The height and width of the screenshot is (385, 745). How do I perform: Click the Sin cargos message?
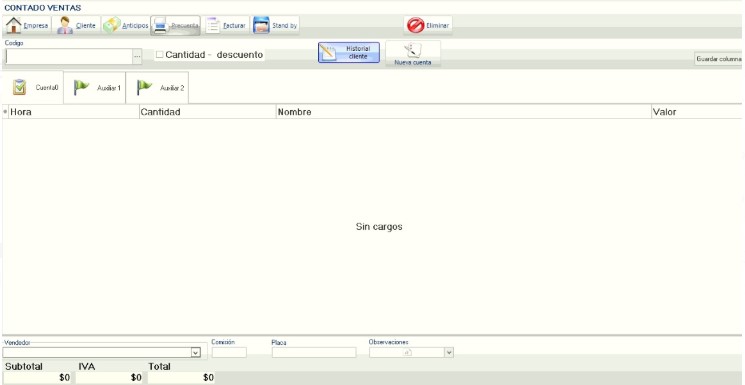click(379, 227)
